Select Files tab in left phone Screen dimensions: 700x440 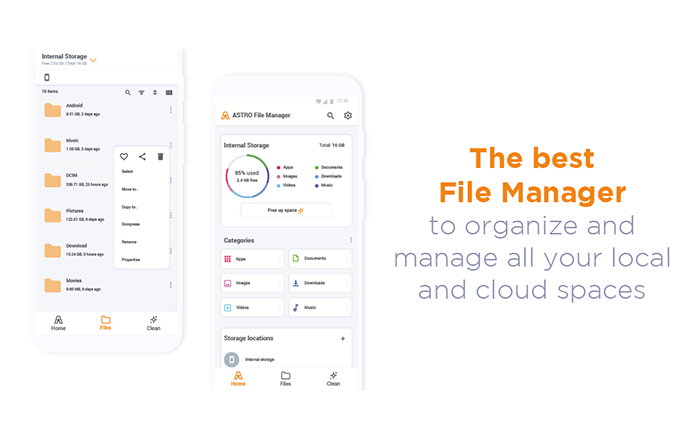point(105,323)
